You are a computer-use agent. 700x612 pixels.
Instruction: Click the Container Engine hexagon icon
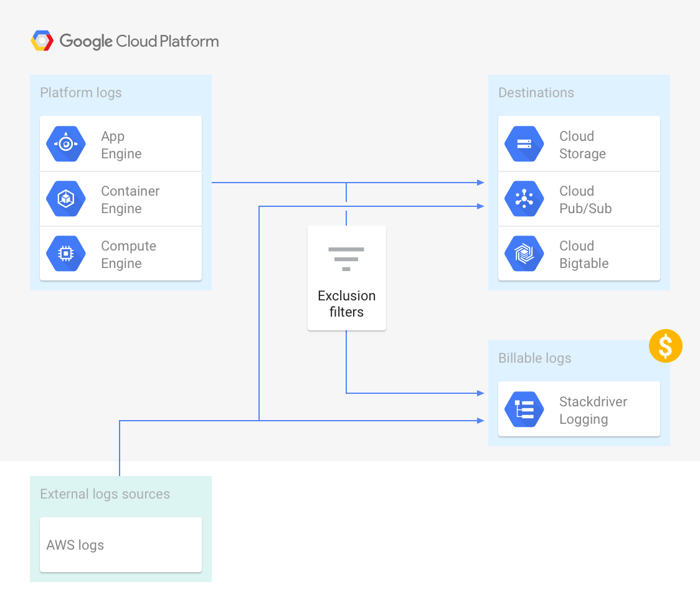click(x=66, y=199)
